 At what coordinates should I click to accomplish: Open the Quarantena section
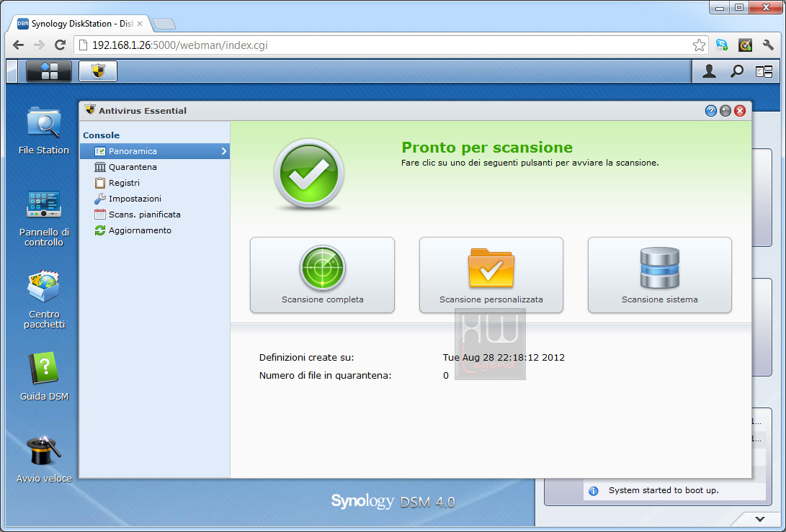click(154, 167)
